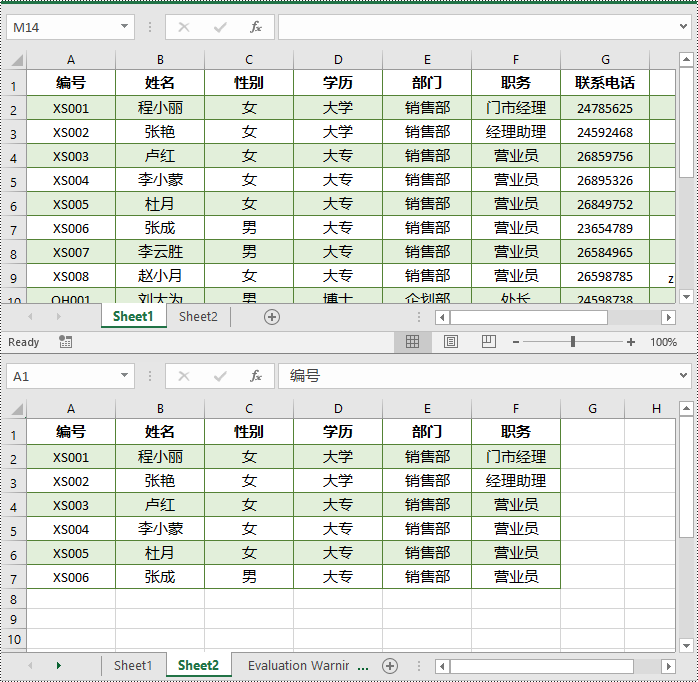Image resolution: width=698 pixels, height=682 pixels.
Task: Click the cancel X icon in lower formula bar
Action: [x=184, y=376]
